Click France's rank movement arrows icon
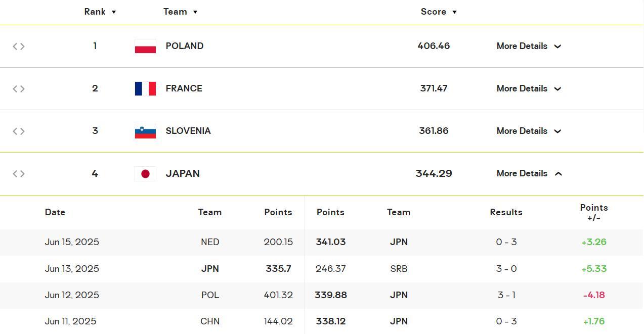 pyautogui.click(x=19, y=89)
